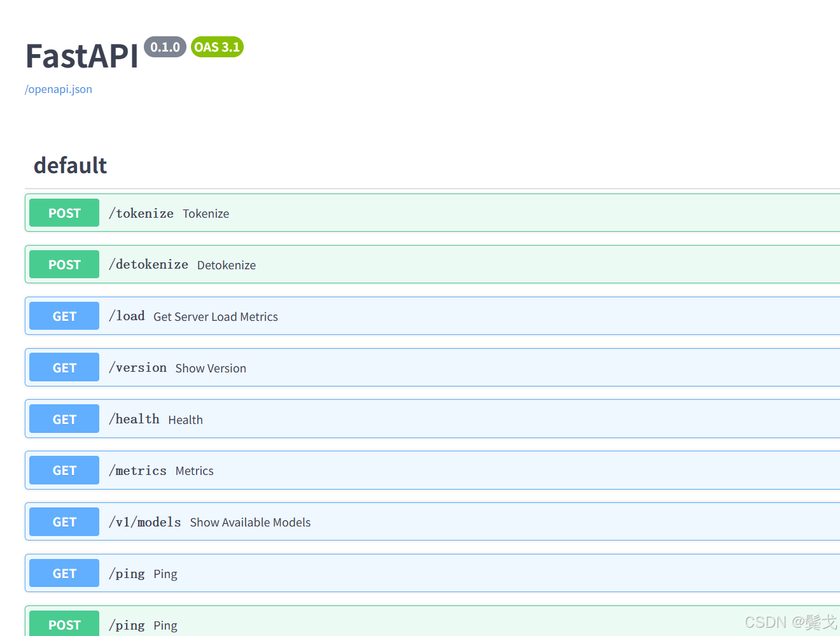The height and width of the screenshot is (636, 840).
Task: Click the GET badge for /health
Action: pos(64,419)
